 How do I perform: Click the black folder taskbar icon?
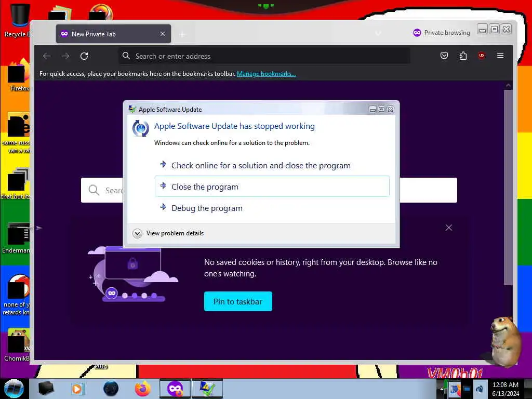(x=46, y=389)
